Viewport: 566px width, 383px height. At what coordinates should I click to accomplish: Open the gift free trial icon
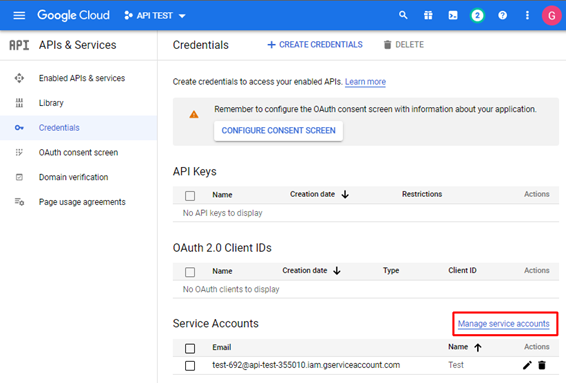click(428, 15)
